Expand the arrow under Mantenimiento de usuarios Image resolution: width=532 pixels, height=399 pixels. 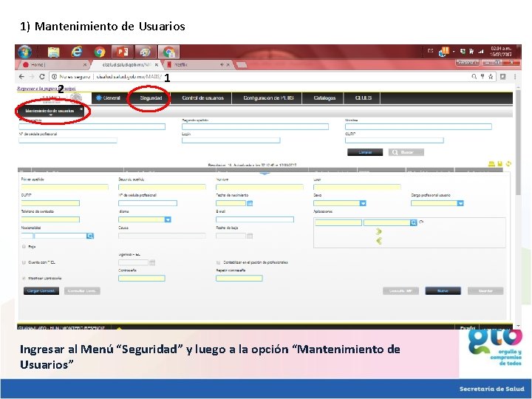pos(50,115)
